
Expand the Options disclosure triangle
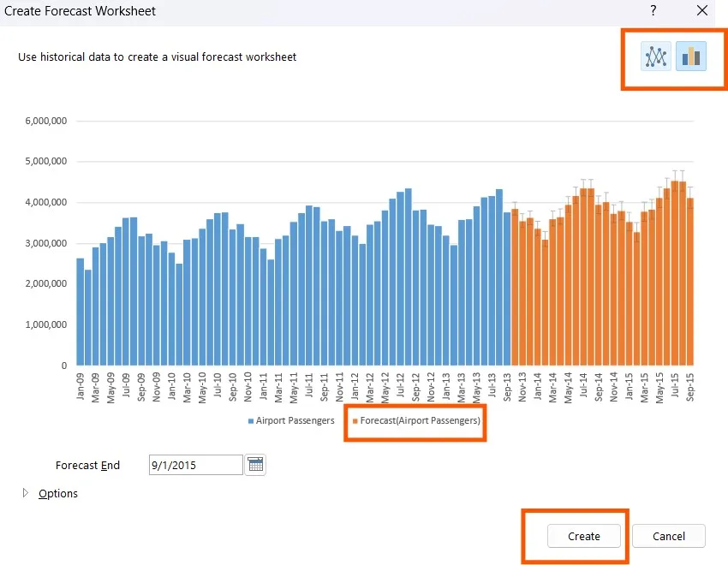coord(25,493)
